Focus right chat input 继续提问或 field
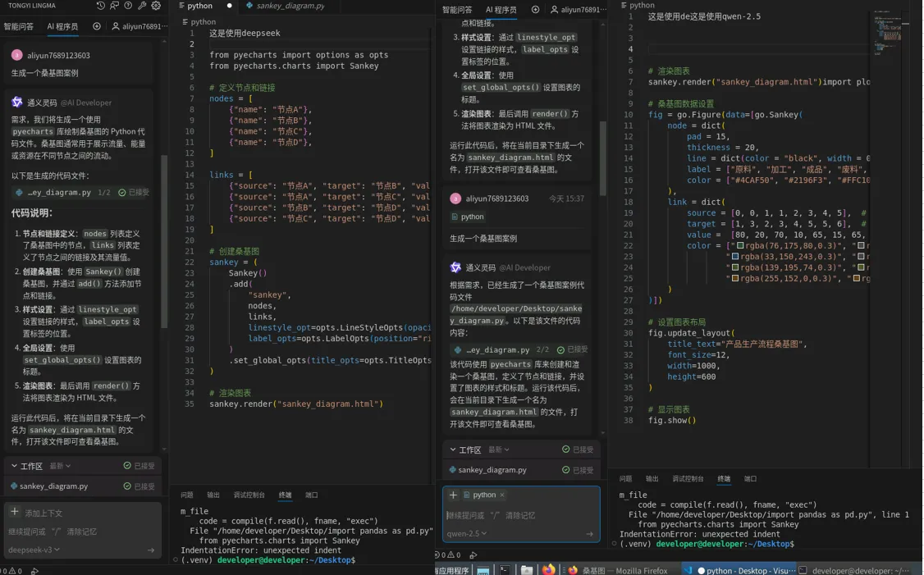 [521, 515]
